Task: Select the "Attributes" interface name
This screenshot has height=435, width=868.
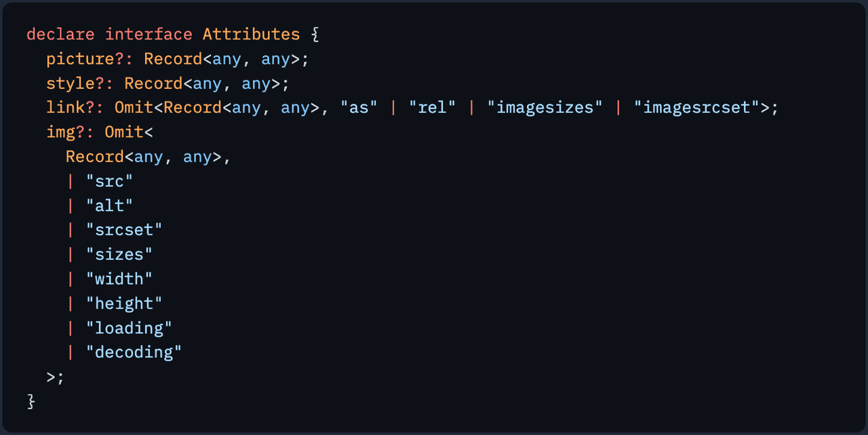Action: pos(251,35)
